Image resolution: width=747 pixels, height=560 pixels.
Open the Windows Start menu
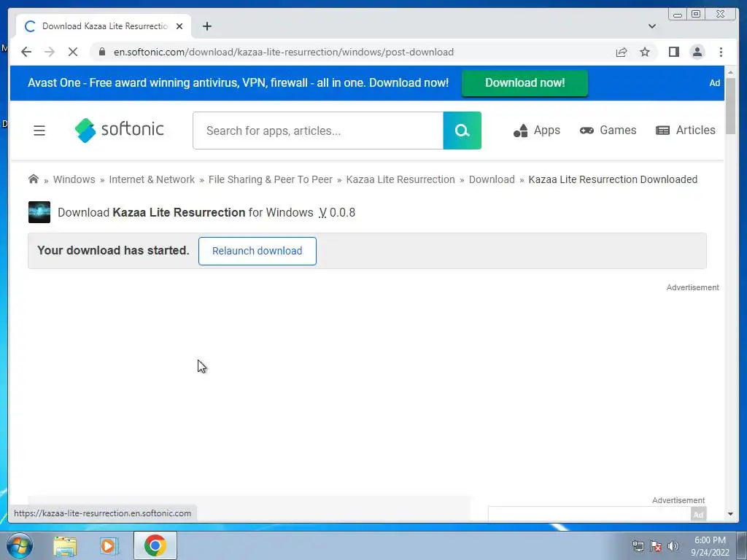19,545
